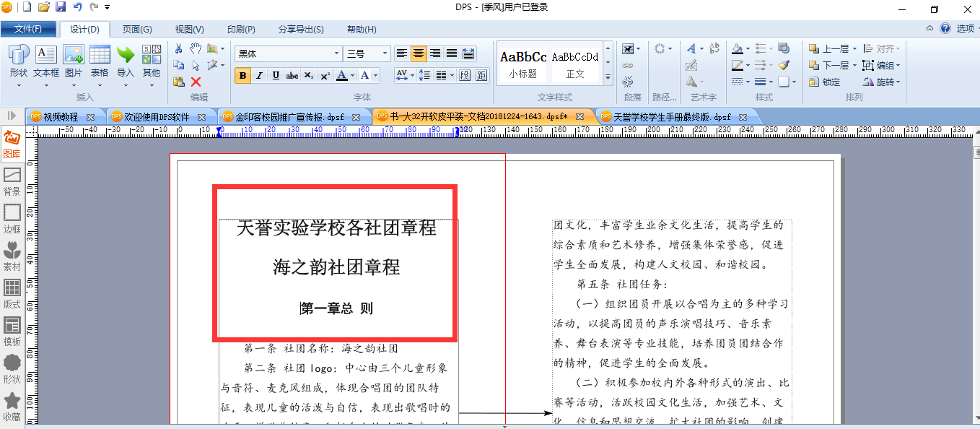Paste from clipboard icon
This screenshot has width=980, height=429.
(x=179, y=82)
